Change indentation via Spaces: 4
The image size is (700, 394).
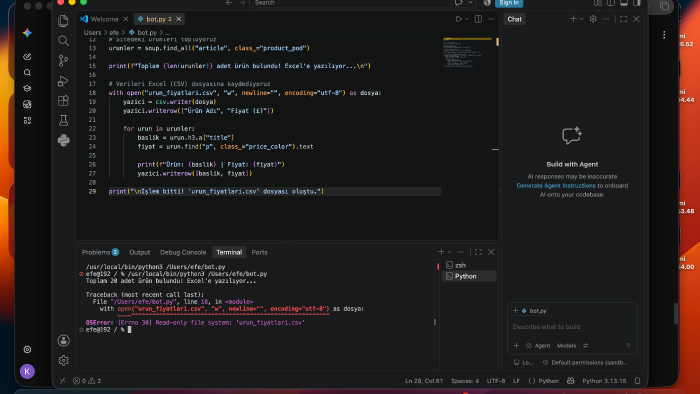click(465, 381)
